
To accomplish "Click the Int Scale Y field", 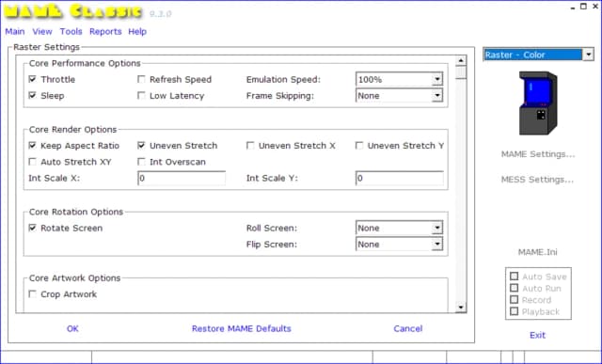I will [400, 178].
